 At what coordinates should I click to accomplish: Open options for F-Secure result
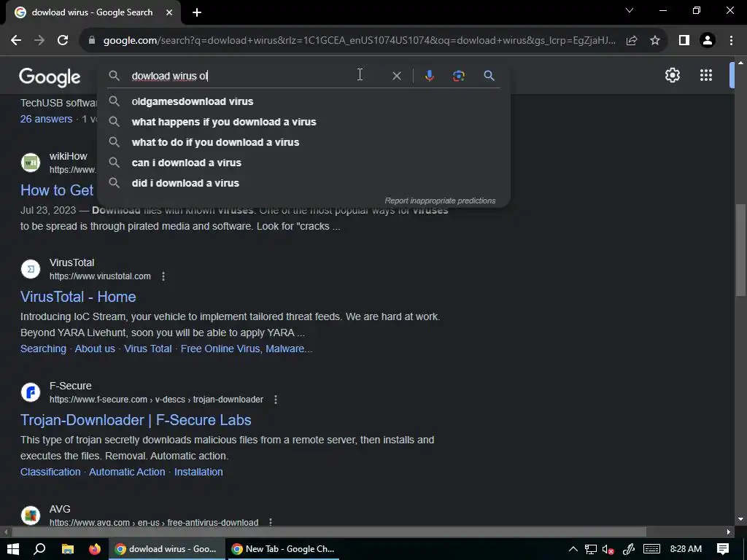point(275,400)
